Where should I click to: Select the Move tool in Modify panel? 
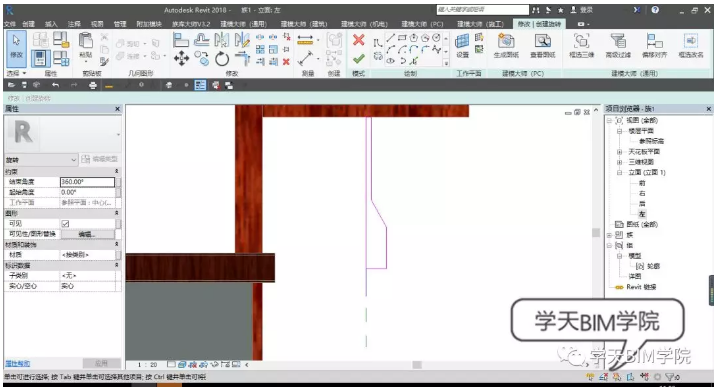[x=181, y=58]
